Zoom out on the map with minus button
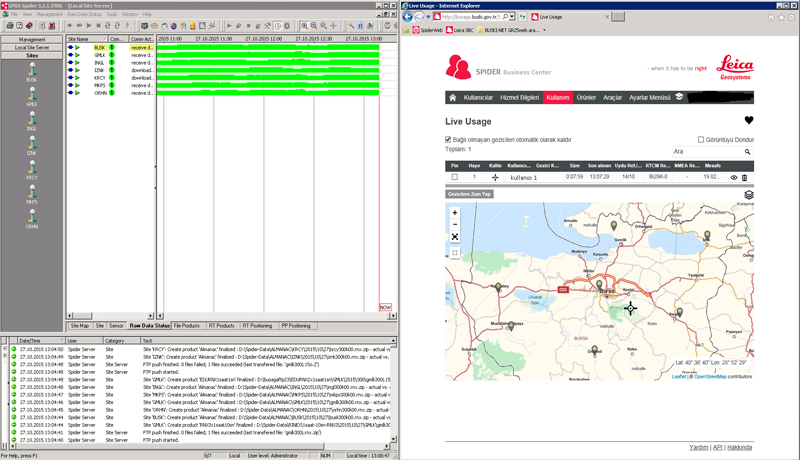Image resolution: width=800 pixels, height=460 pixels. (x=455, y=224)
